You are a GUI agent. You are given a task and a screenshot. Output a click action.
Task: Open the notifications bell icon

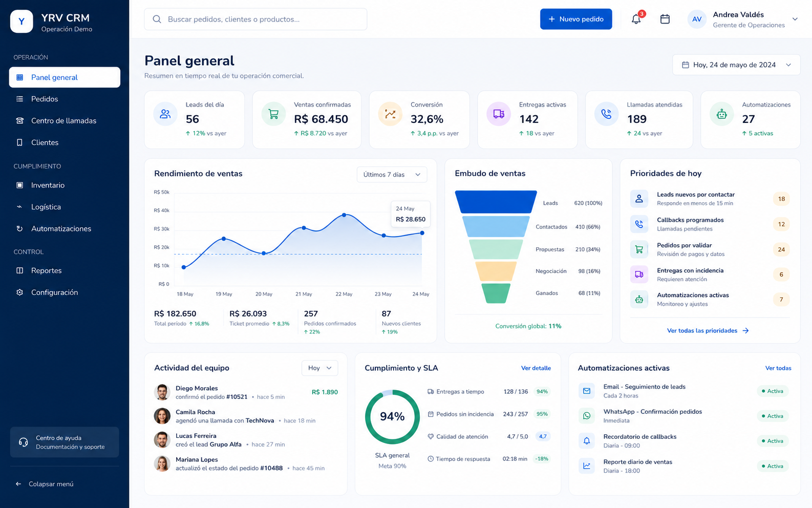(636, 19)
